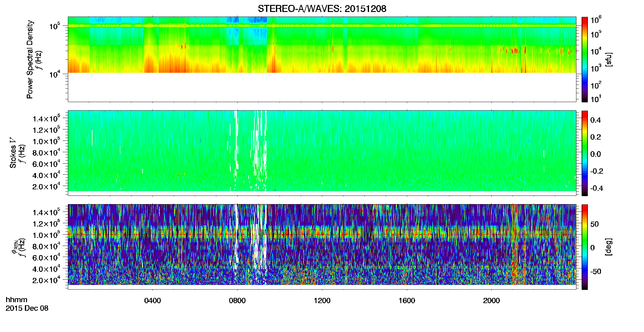Click the 4.0×10^4 tick of phi RTN panel
The height and width of the screenshot is (332, 644).
point(46,269)
